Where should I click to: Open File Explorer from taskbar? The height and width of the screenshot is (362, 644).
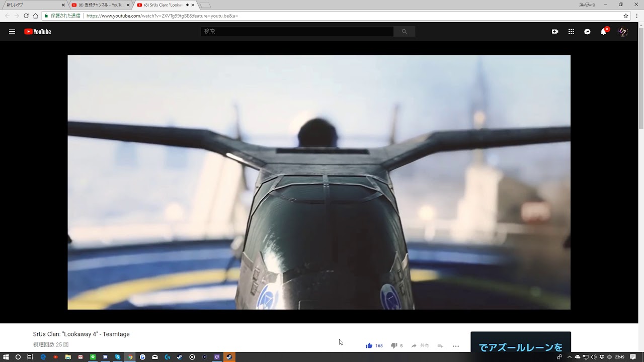(68, 357)
